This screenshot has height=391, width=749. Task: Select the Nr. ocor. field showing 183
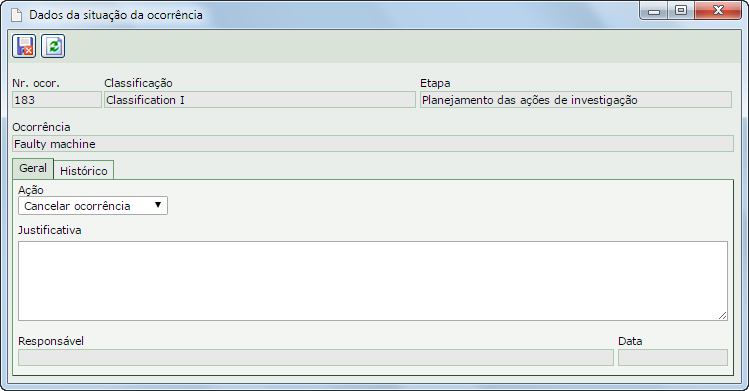pyautogui.click(x=57, y=100)
